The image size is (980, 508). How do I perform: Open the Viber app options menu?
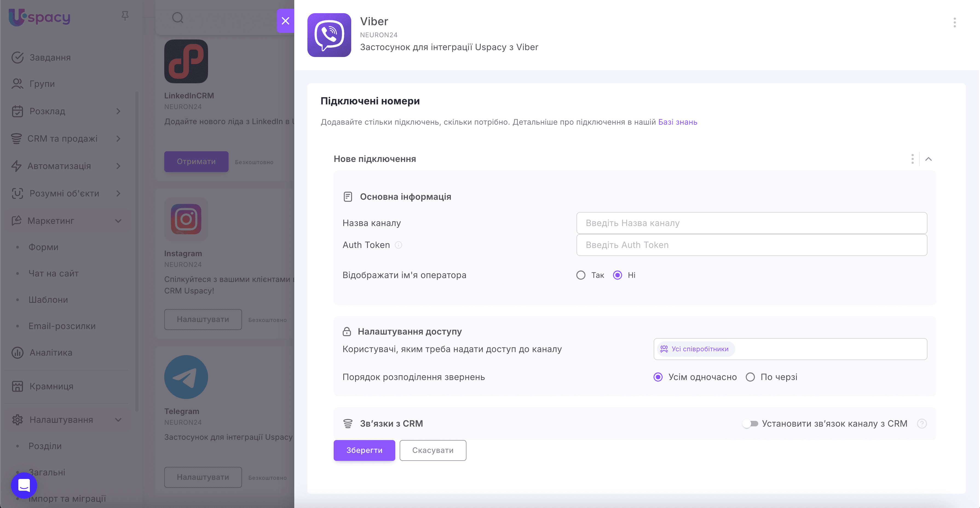click(x=955, y=22)
